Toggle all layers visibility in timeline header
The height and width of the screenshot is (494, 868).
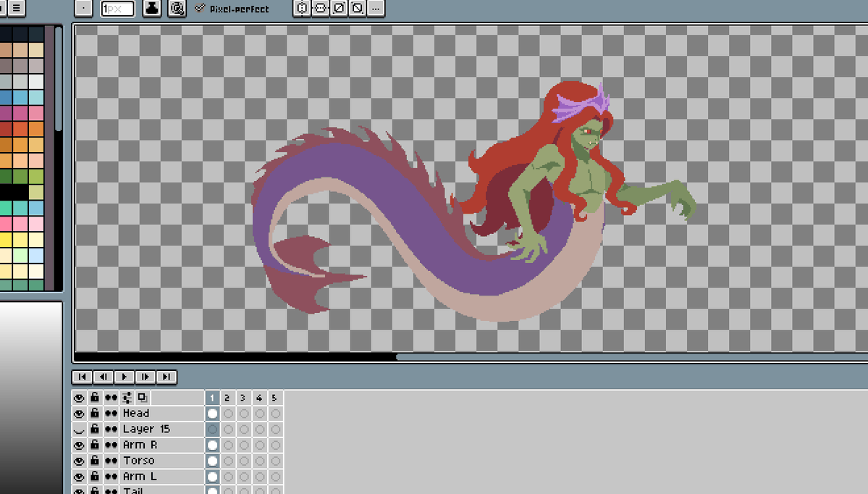79,398
